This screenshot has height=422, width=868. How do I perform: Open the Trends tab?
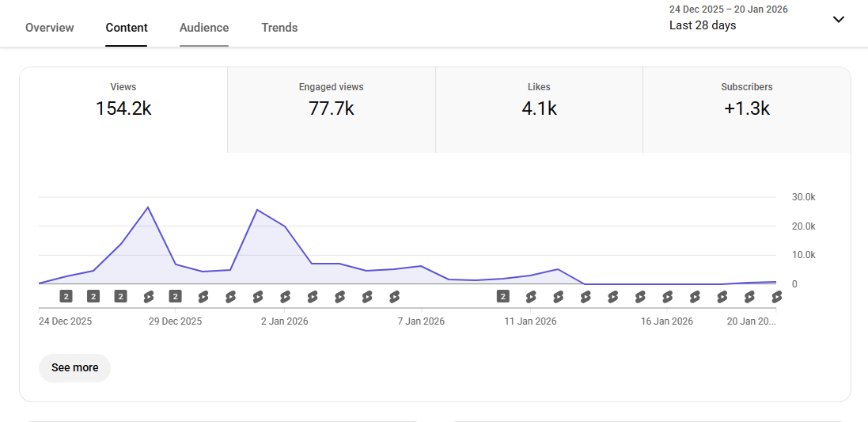click(x=279, y=28)
